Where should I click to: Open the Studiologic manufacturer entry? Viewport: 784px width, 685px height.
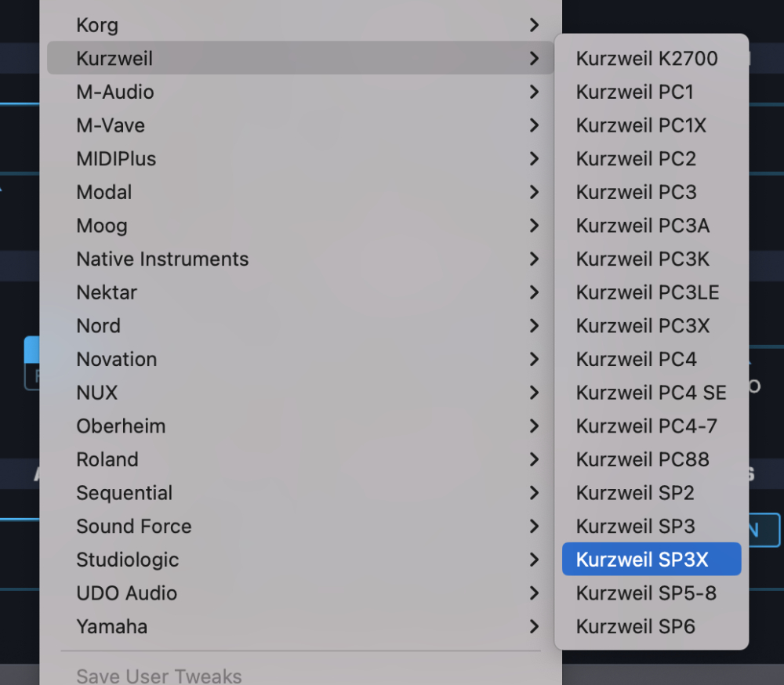coord(127,560)
